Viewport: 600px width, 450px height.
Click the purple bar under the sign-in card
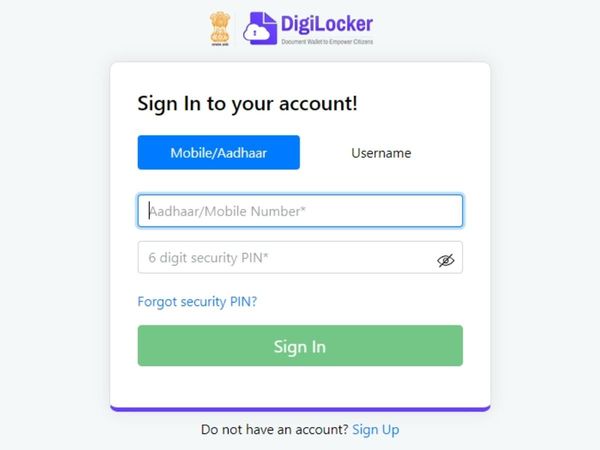(x=300, y=409)
